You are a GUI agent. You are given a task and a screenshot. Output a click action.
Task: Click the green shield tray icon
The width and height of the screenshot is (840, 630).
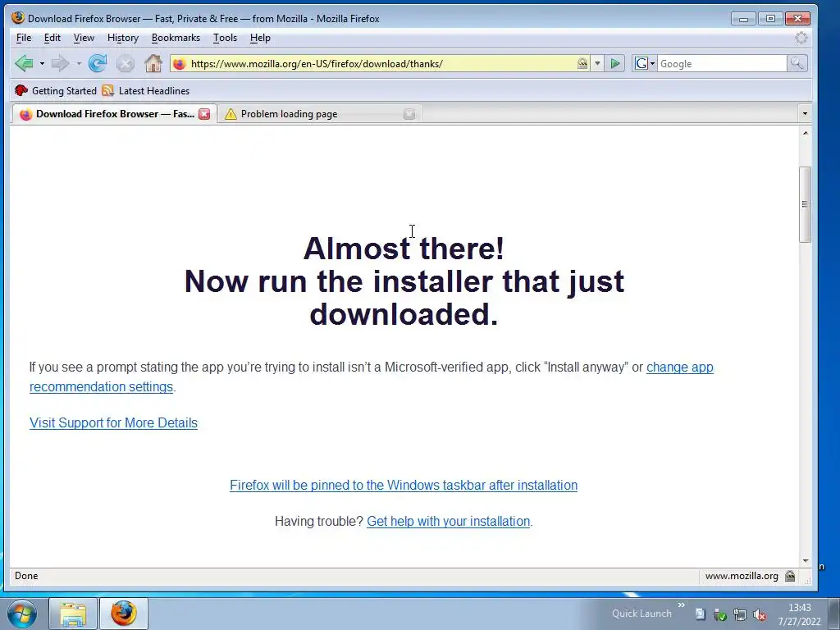(720, 614)
